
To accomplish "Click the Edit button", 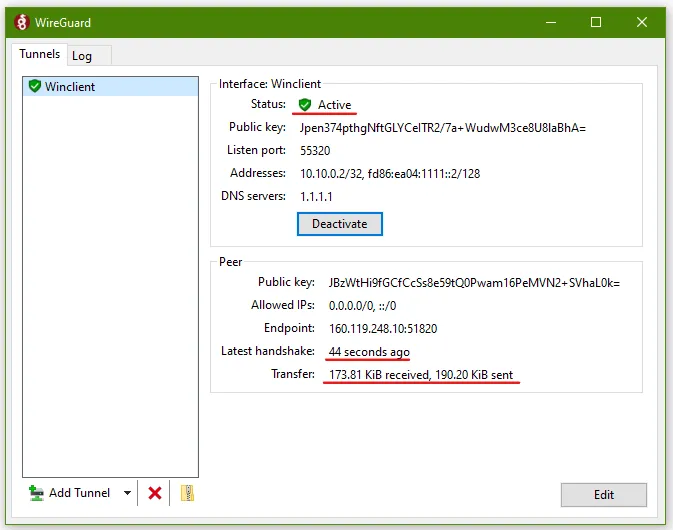I will tap(603, 495).
